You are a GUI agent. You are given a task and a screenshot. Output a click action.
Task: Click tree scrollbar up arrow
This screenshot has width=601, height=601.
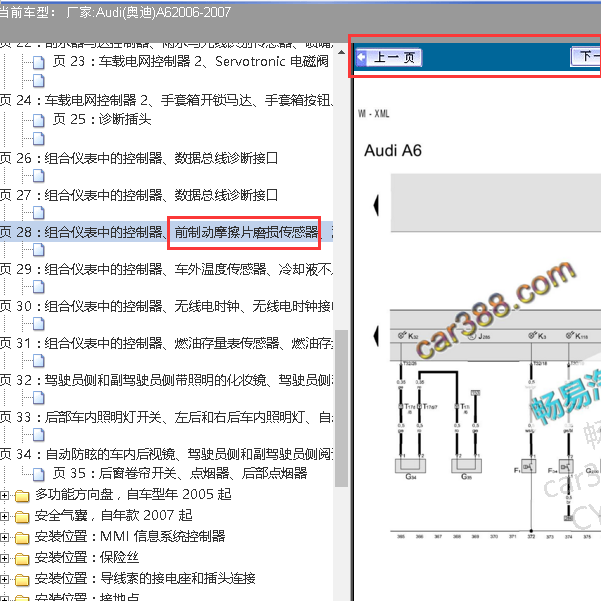(342, 52)
